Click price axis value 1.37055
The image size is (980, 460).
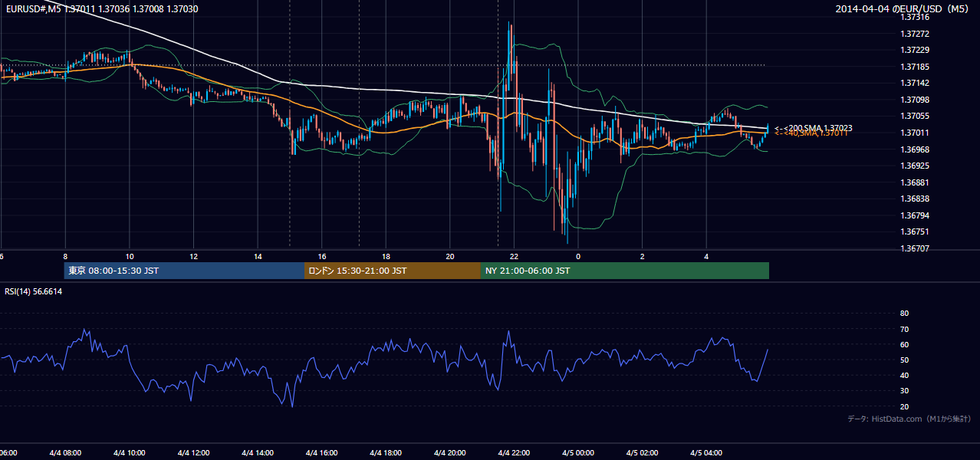pyautogui.click(x=916, y=116)
